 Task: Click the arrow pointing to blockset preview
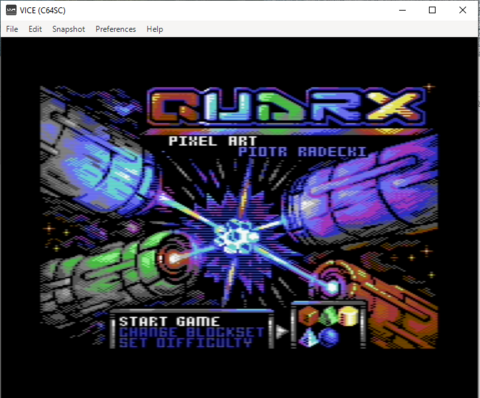pyautogui.click(x=282, y=331)
